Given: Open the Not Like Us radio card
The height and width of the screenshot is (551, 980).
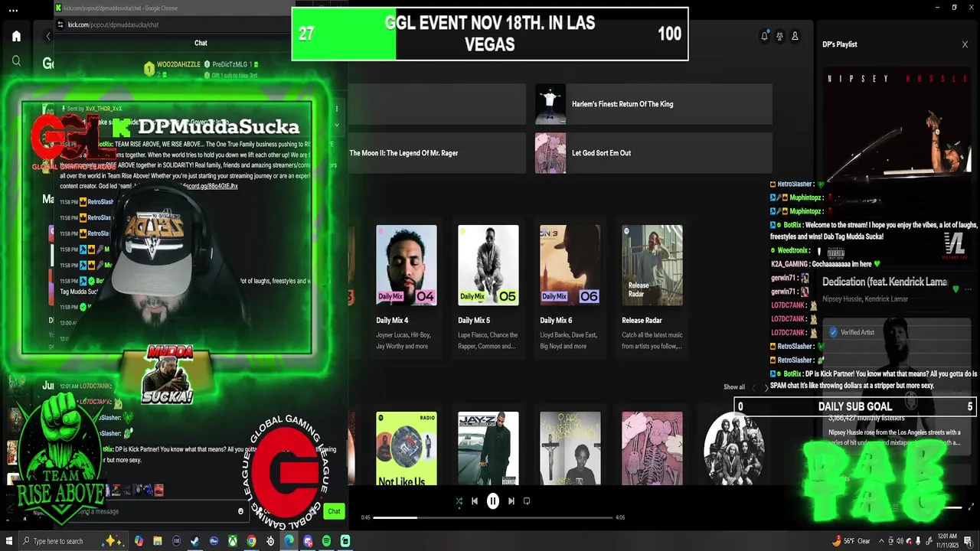Looking at the screenshot, I should point(407,448).
